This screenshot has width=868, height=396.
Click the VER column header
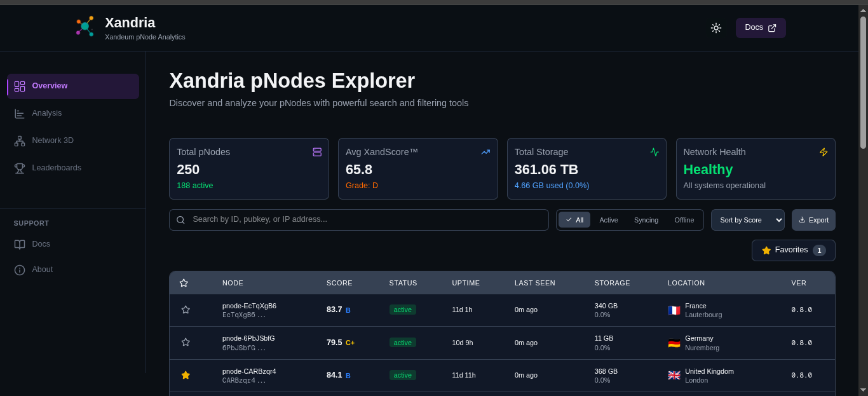pos(799,283)
